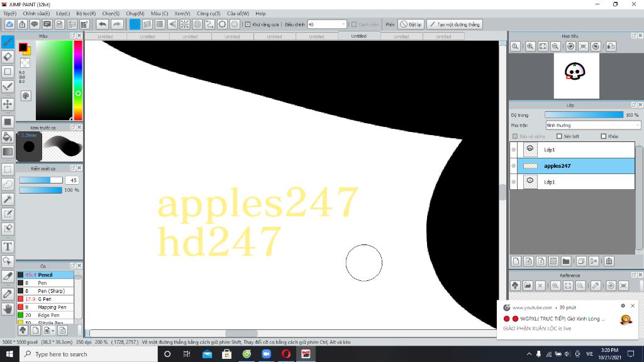Open the Windows Start menu
The image size is (644, 362).
coord(9,354)
